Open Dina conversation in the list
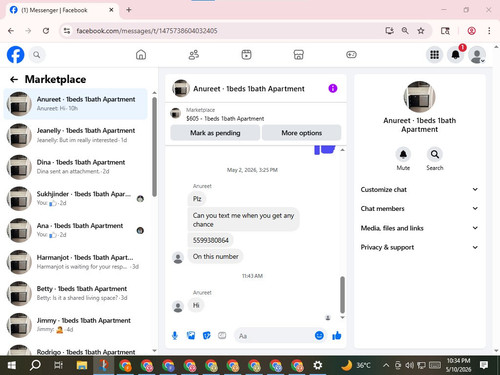Screen dimensions: 500x375 tap(75, 167)
